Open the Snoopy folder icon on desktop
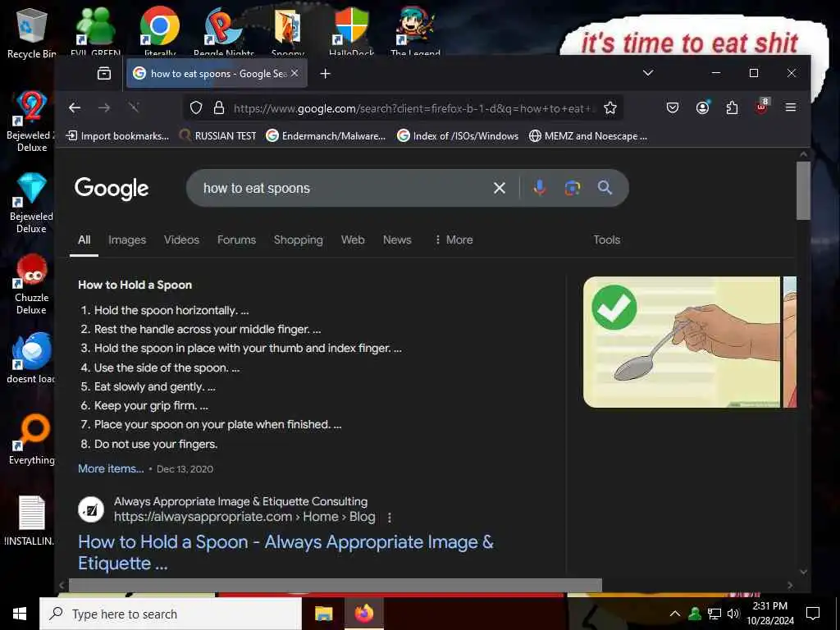This screenshot has width=840, height=630. point(288,31)
